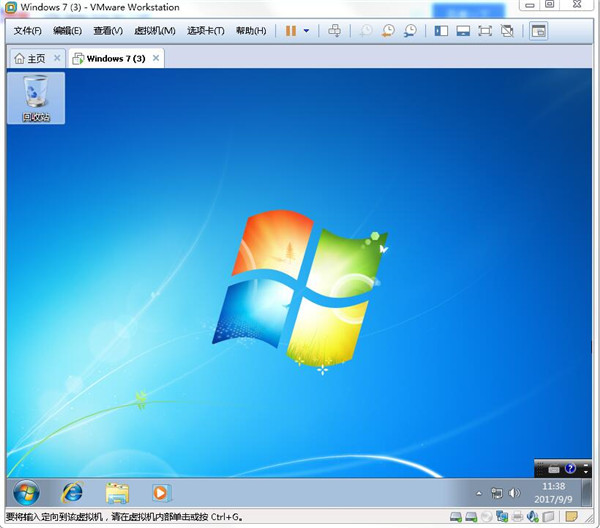Click the CD/DVD drive status icon
600x528 pixels.
click(486, 517)
